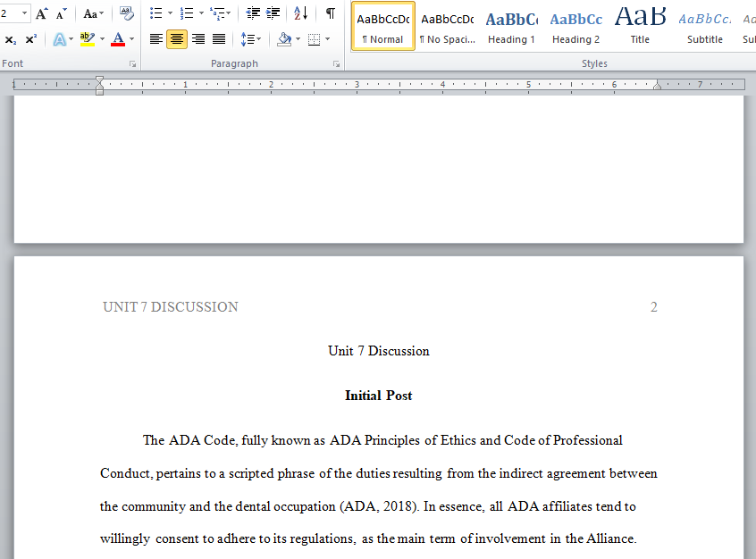Image resolution: width=756 pixels, height=559 pixels.
Task: Expand multilevel list dropdown arrow
Action: coord(229,13)
